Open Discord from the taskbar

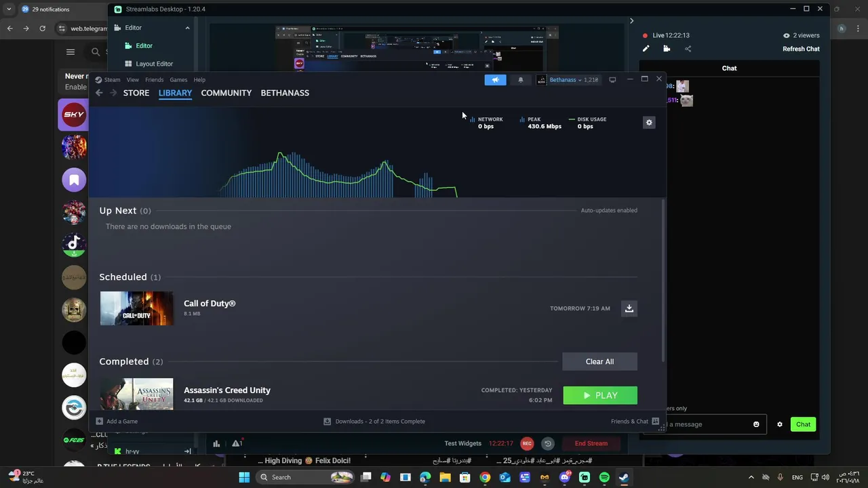pos(564,477)
